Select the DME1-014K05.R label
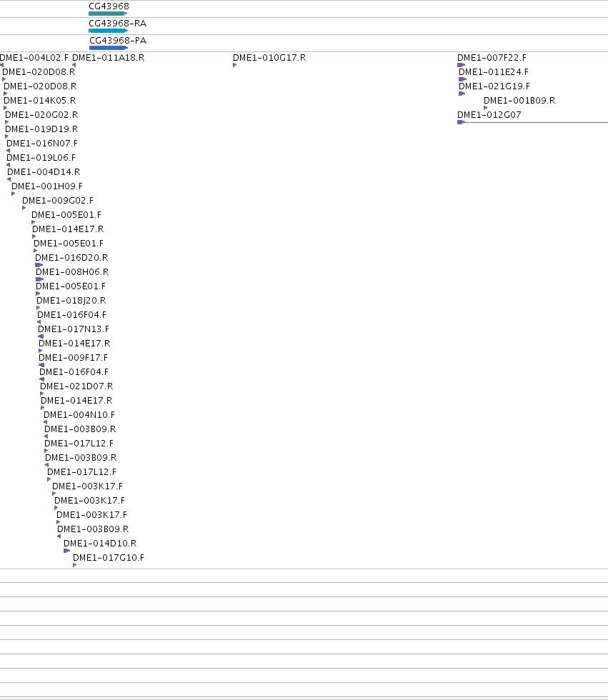Screen dimensions: 608x700 40,101
